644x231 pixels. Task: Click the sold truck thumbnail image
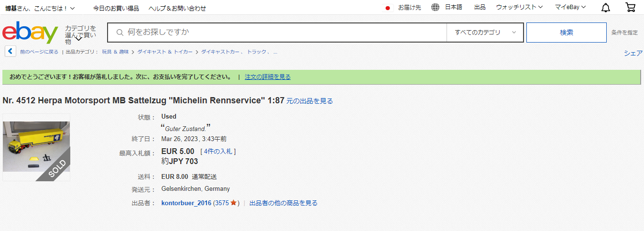36,147
